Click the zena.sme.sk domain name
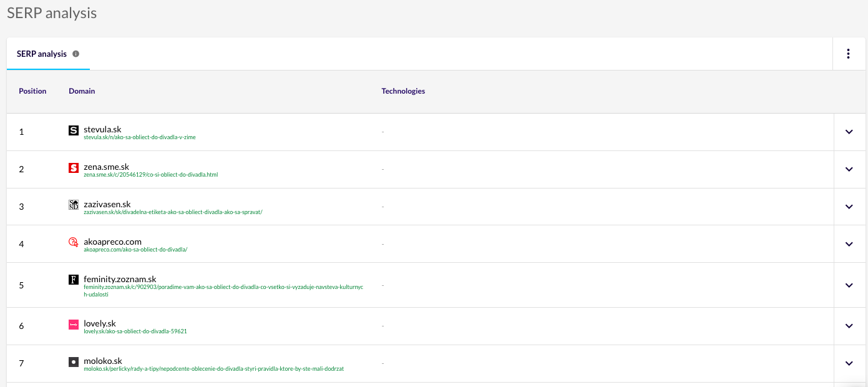The height and width of the screenshot is (387, 868). point(106,167)
